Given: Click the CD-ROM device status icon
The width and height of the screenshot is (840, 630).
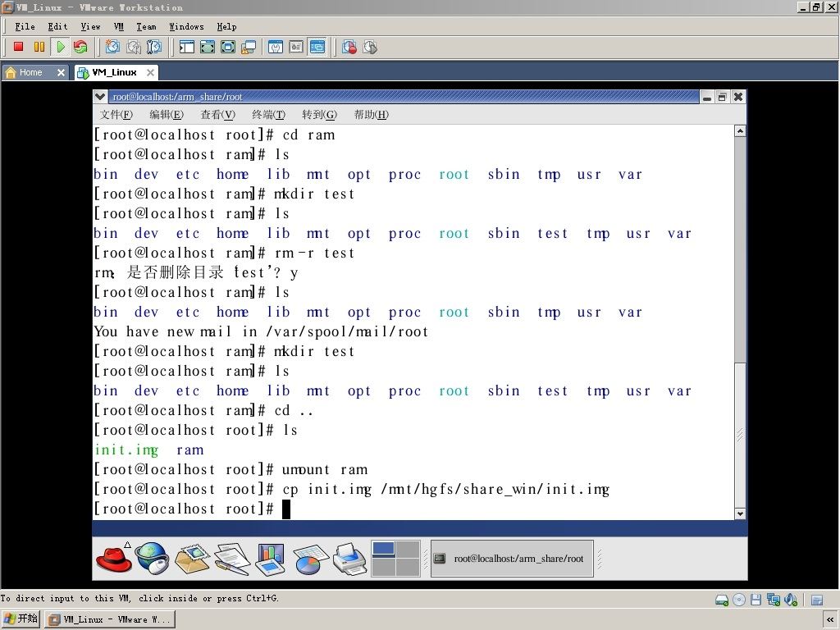Looking at the screenshot, I should (739, 600).
